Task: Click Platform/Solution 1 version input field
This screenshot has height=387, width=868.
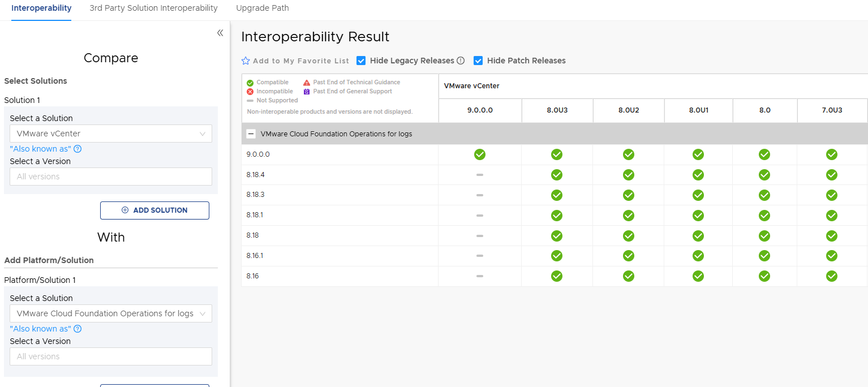Action: (111, 356)
